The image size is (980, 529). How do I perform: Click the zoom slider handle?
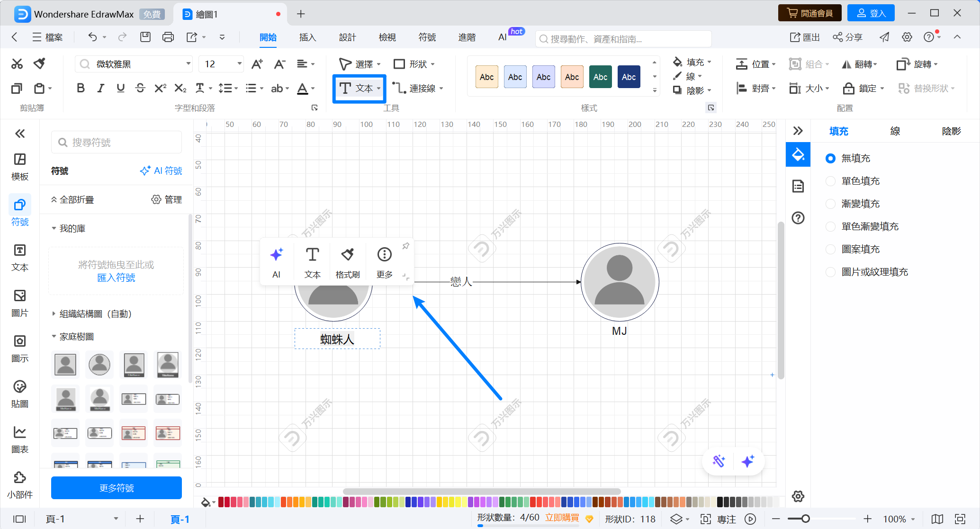point(805,519)
